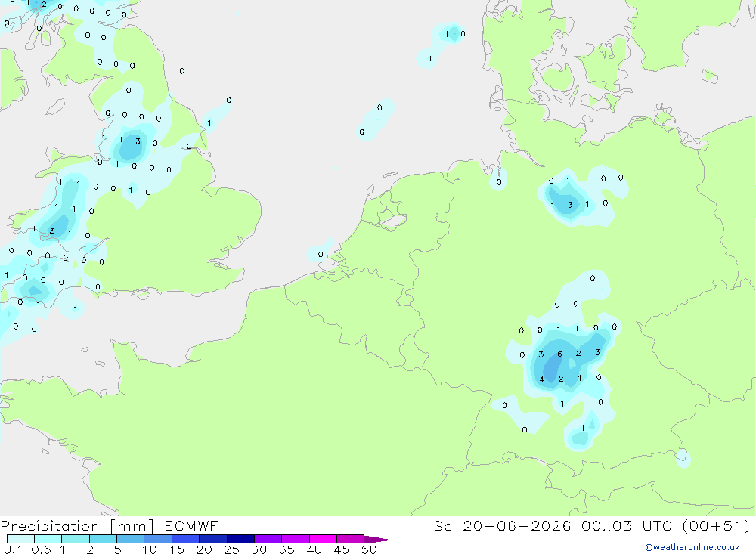Image resolution: width=756 pixels, height=554 pixels.
Task: Click the '00..03 UTC' time label
Action: pos(627,526)
